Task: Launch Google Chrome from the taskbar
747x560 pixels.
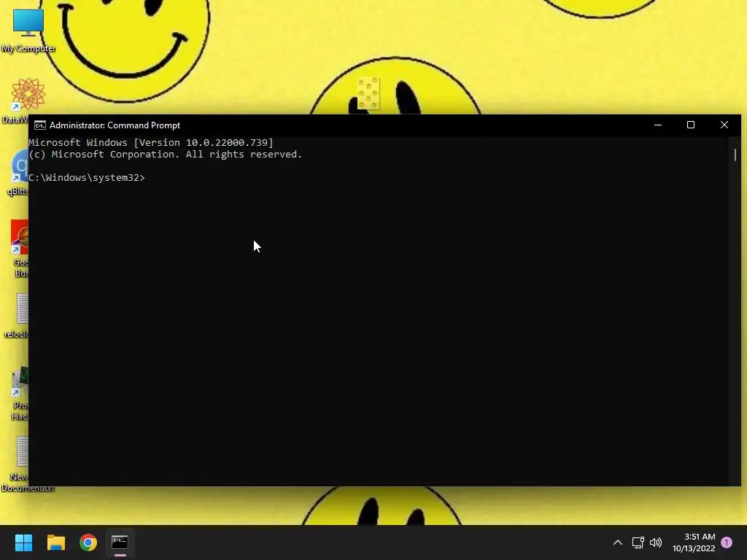Action: click(x=88, y=542)
